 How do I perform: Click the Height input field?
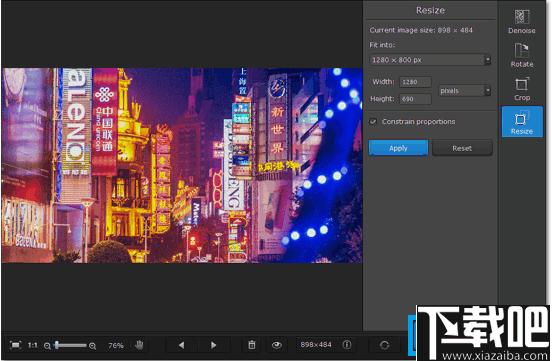(415, 99)
